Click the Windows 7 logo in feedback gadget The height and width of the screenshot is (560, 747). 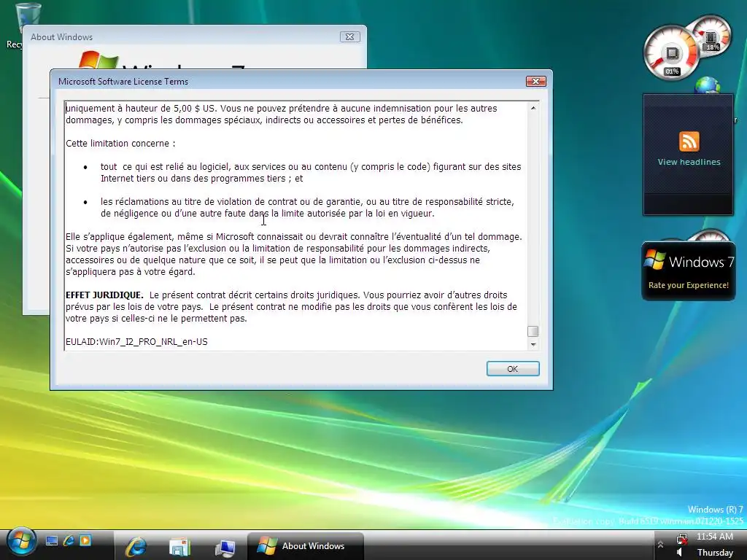point(654,260)
